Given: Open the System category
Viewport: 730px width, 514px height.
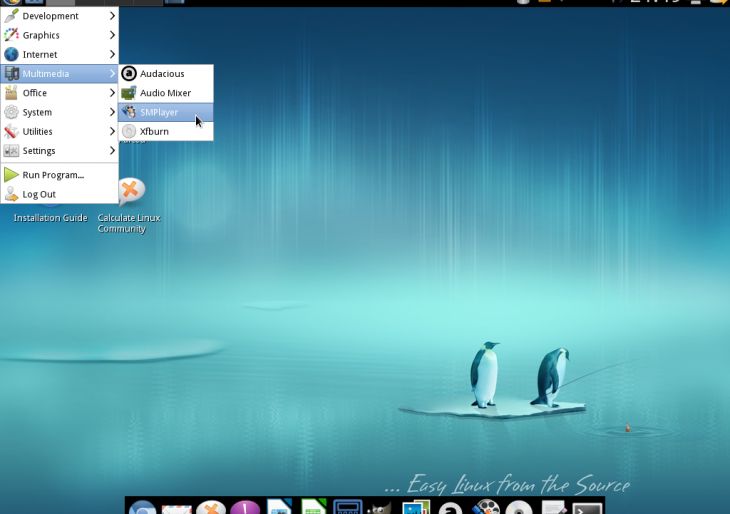Looking at the screenshot, I should [x=37, y=112].
